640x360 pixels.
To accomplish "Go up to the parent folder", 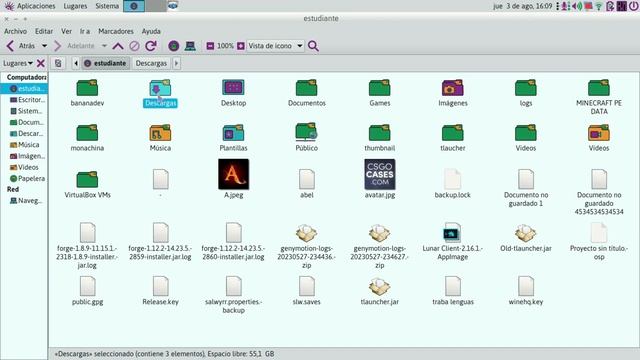I will point(118,46).
